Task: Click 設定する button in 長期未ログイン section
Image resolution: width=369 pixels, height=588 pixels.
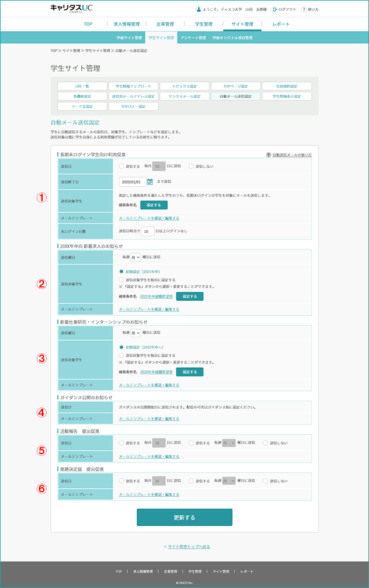Action: click(x=154, y=205)
